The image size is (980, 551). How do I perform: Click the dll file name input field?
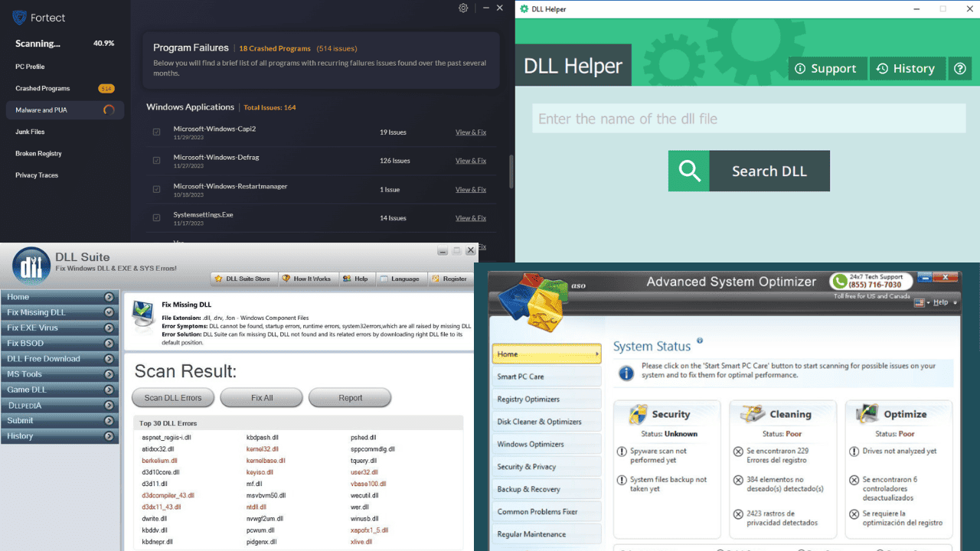(749, 119)
